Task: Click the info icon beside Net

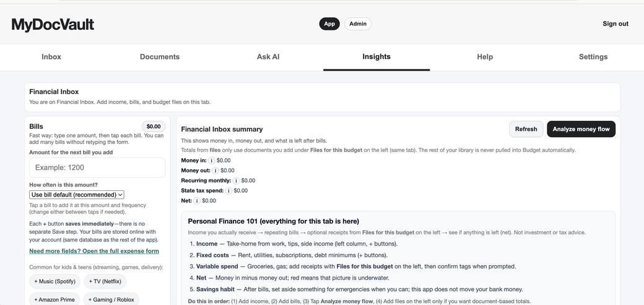Action: [197, 201]
